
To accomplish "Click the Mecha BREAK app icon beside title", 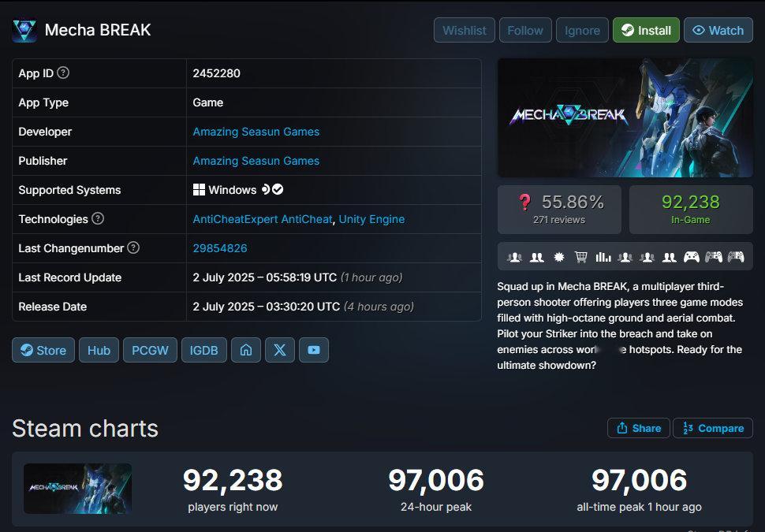I will 24,30.
